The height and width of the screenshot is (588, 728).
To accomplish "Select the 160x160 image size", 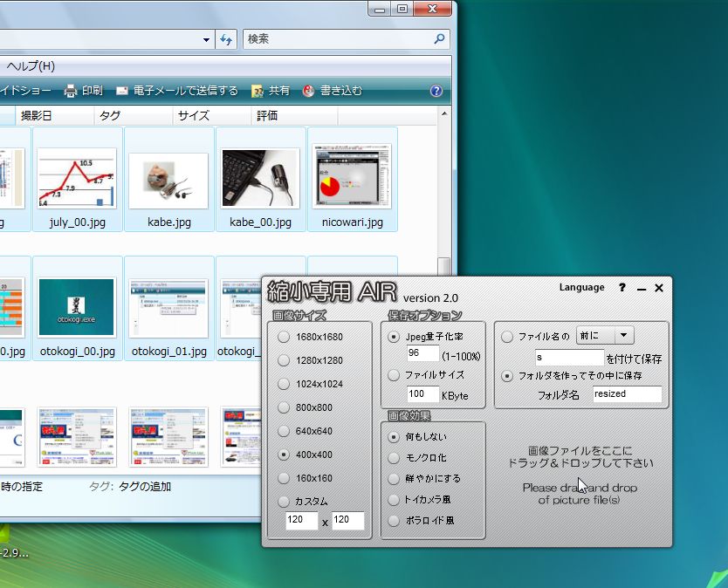I will pyautogui.click(x=283, y=478).
